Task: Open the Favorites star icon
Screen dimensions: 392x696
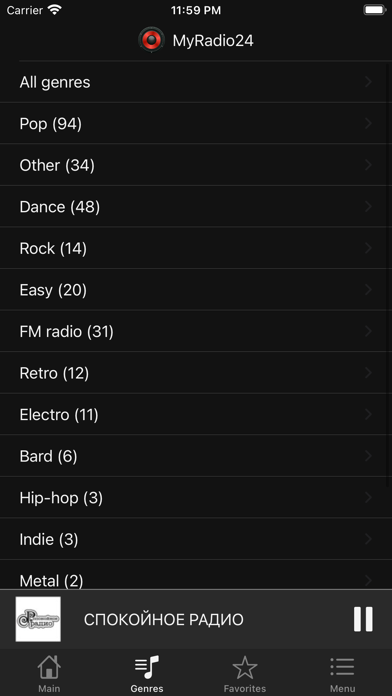Action: pyautogui.click(x=245, y=667)
